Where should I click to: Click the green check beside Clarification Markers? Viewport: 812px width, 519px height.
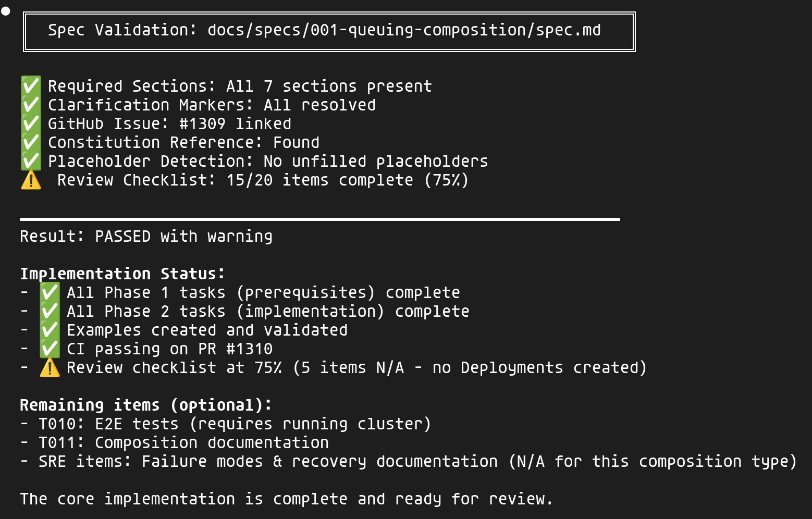(x=31, y=105)
